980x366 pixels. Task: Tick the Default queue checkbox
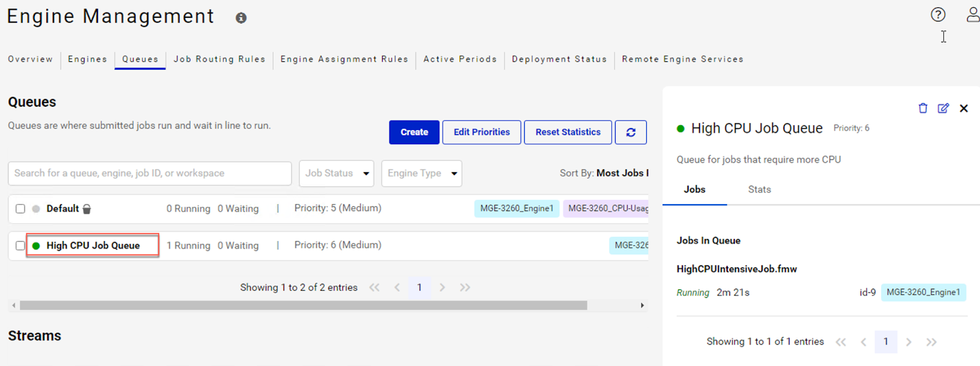(20, 209)
